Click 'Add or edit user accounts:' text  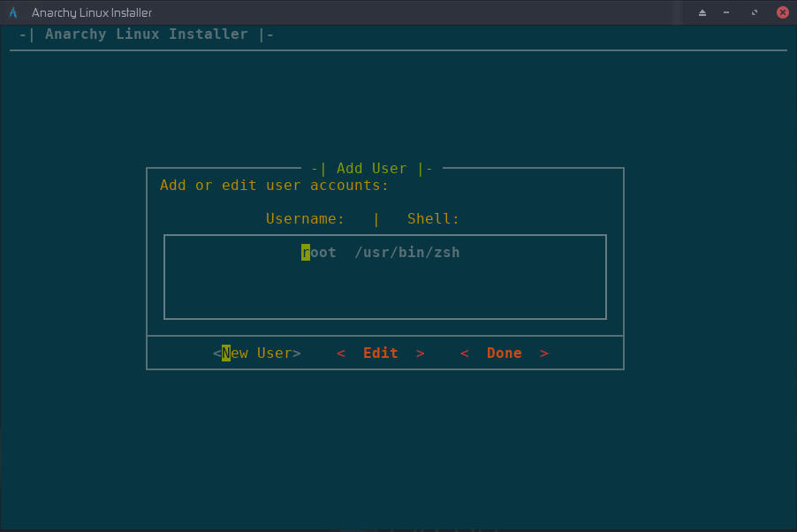pyautogui.click(x=275, y=185)
